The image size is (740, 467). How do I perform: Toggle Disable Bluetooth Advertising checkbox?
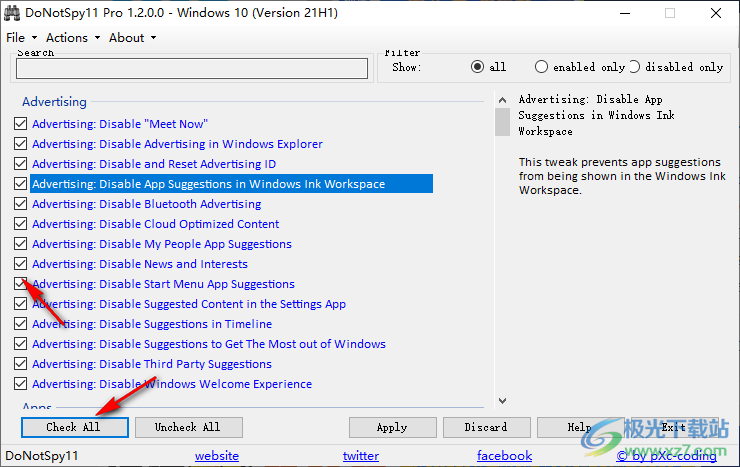(x=20, y=204)
